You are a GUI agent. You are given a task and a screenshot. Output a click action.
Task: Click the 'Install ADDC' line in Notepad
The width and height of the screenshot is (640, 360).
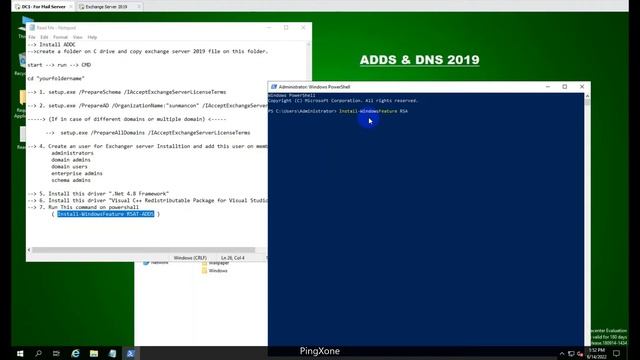pyautogui.click(x=51, y=44)
